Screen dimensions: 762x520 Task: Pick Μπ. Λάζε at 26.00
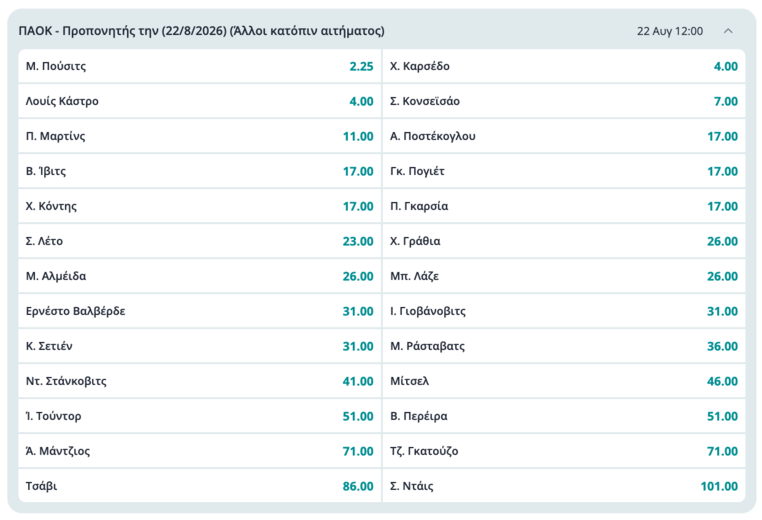coord(564,276)
